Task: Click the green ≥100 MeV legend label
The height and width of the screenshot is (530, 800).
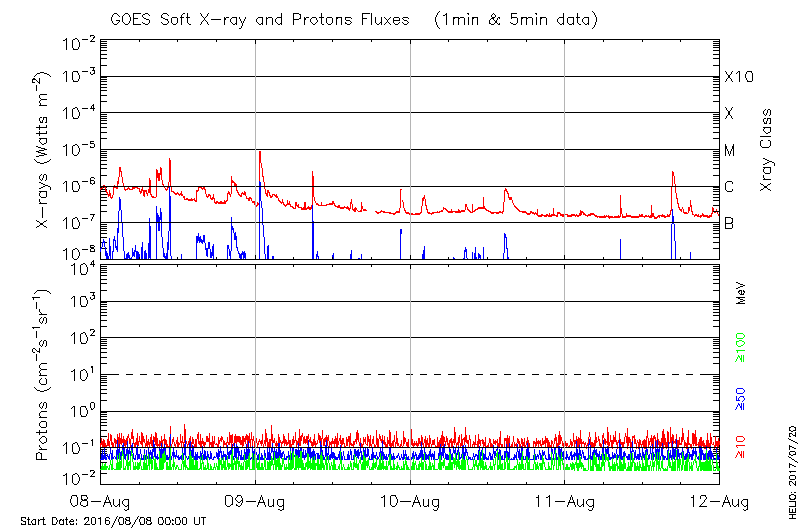Action: point(741,349)
